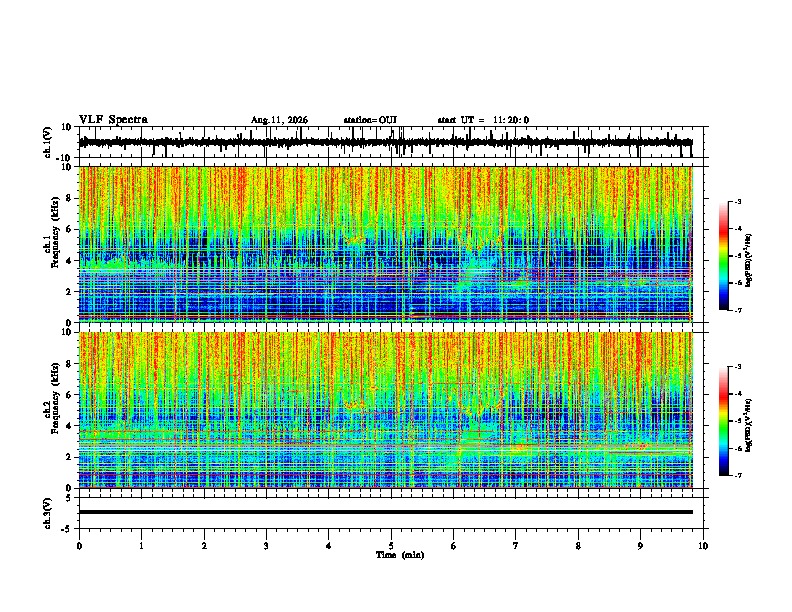This screenshot has width=792, height=612.
Task: Click the ch.2 color scale bar
Action: click(x=723, y=421)
